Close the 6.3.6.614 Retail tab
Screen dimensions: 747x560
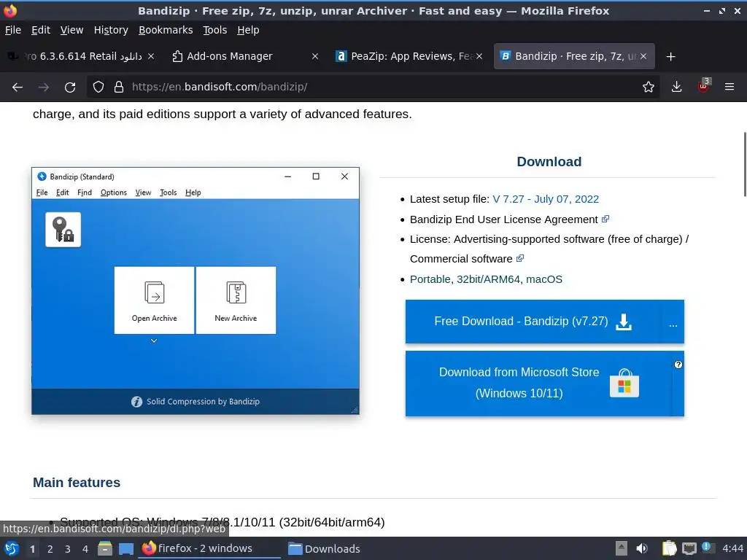(x=150, y=56)
